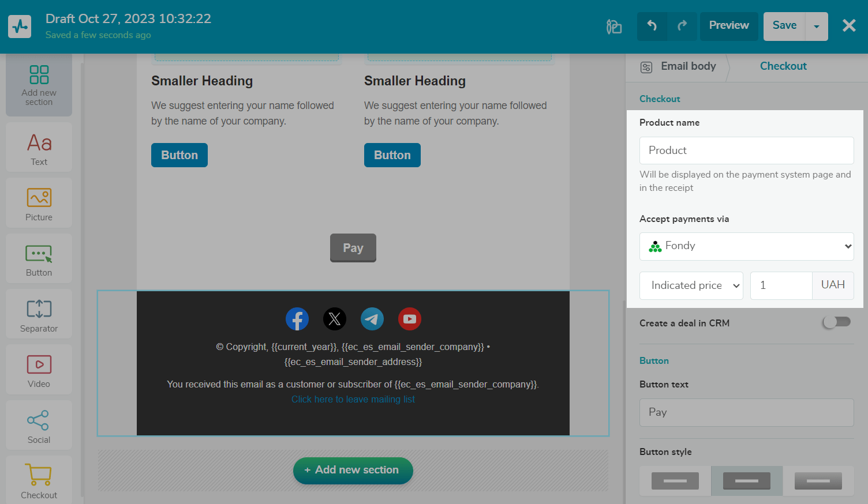Choose the flat button style option
Viewport: 868px width, 504px height.
pyautogui.click(x=675, y=481)
